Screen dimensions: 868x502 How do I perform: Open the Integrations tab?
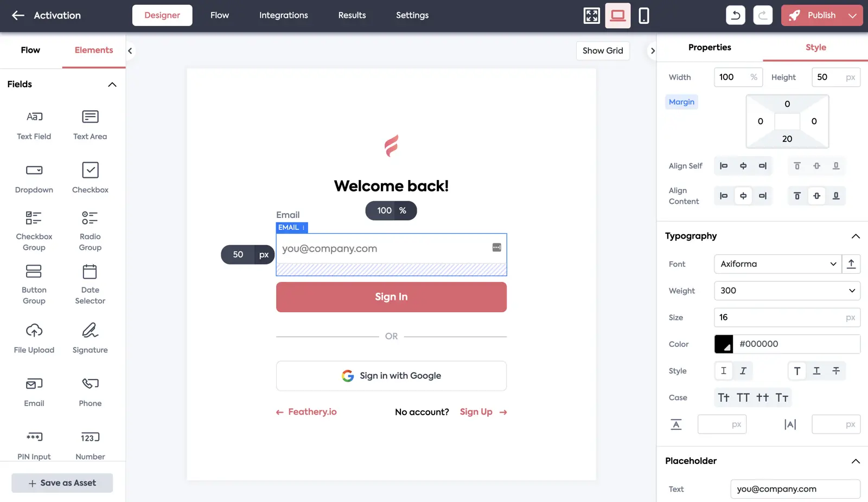tap(284, 15)
